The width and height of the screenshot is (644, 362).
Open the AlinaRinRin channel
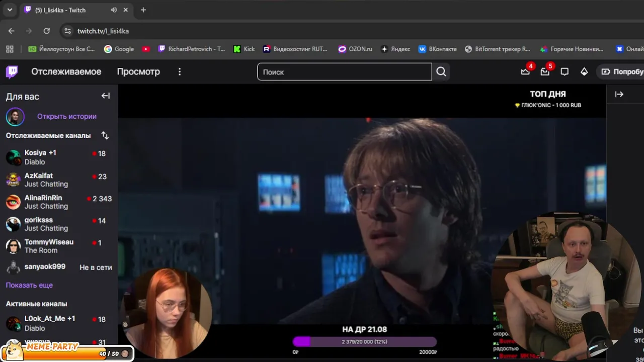pos(59,202)
